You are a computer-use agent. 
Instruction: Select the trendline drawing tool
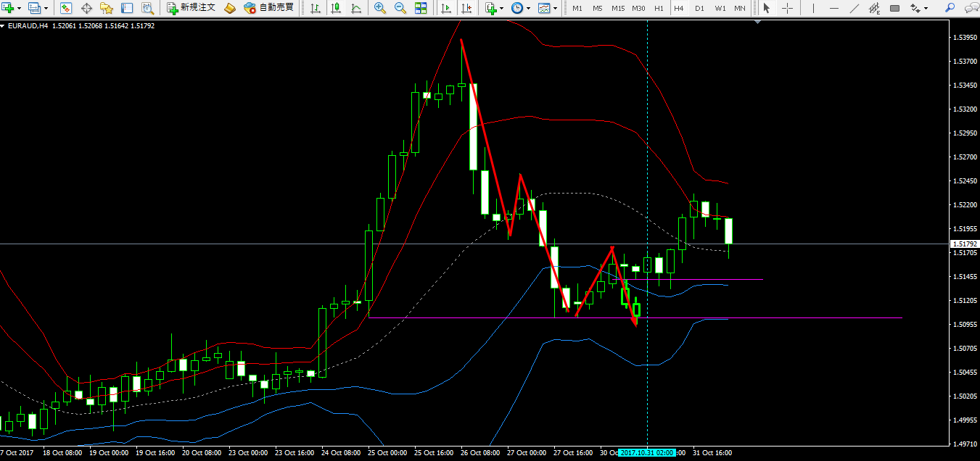pos(855,9)
